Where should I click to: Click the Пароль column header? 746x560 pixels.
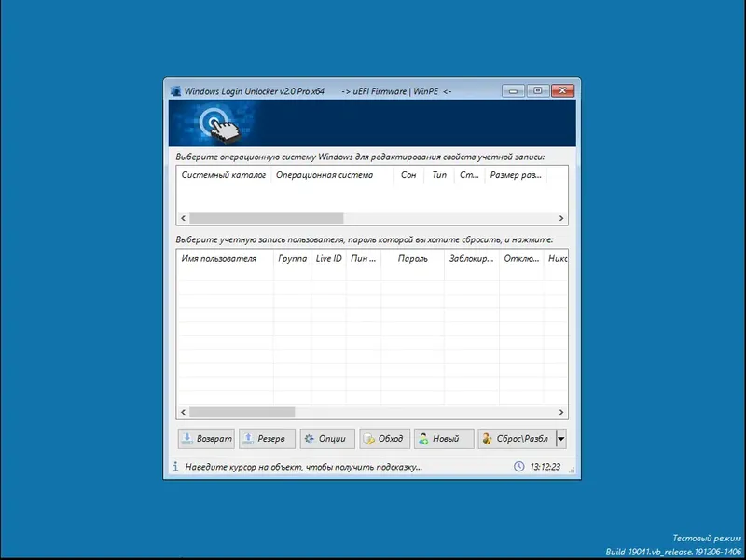(412, 259)
